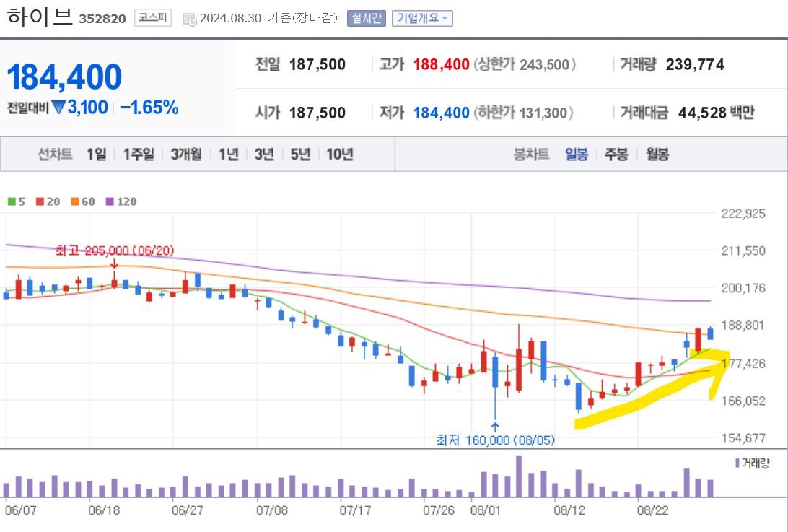Viewport: 788px width, 532px height.
Task: Click the 하이브 stock name title
Action: 40,17
